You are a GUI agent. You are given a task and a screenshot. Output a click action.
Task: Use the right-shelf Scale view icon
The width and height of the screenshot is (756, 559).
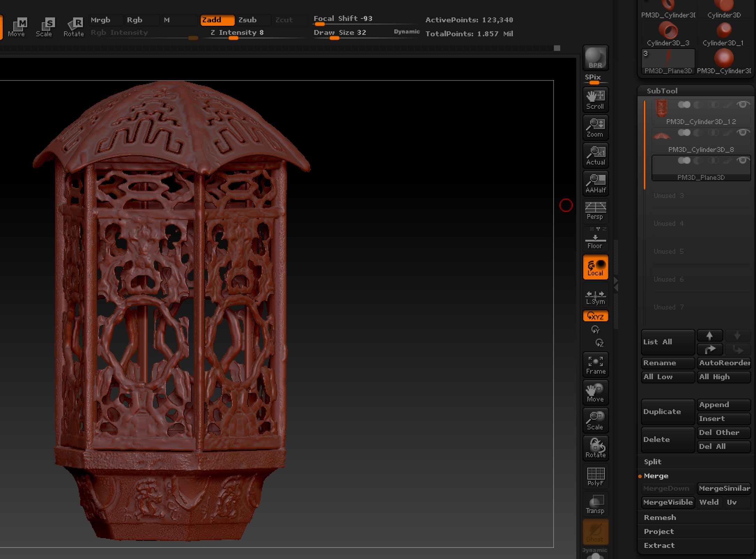(x=595, y=420)
